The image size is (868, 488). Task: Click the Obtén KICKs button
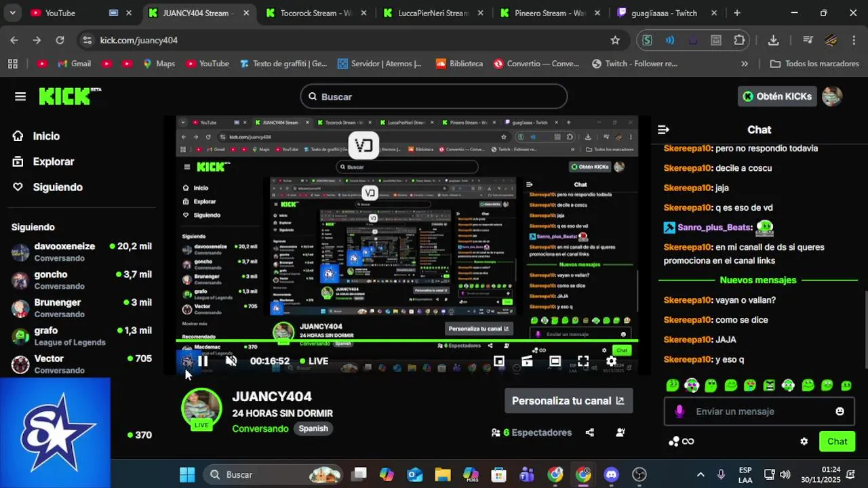tap(777, 96)
